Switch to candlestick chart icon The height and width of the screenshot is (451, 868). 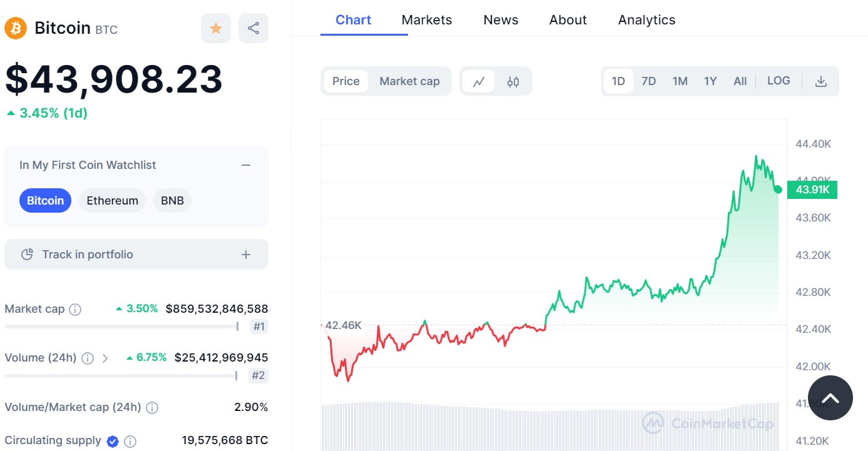tap(513, 81)
